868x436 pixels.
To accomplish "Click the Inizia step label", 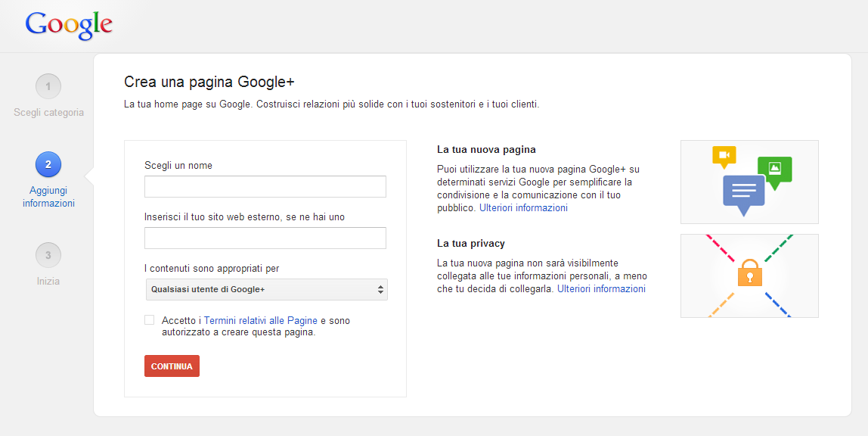I will pyautogui.click(x=48, y=281).
